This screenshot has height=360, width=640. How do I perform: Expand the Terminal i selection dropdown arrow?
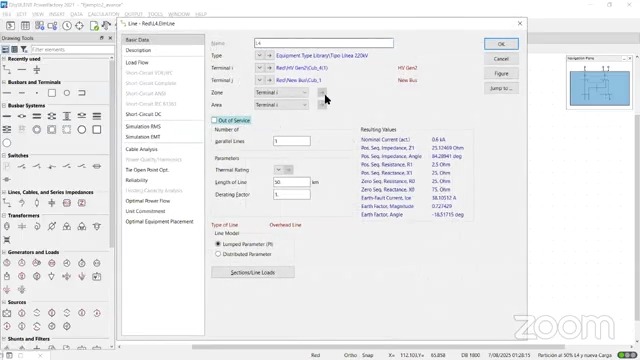pyautogui.click(x=259, y=68)
